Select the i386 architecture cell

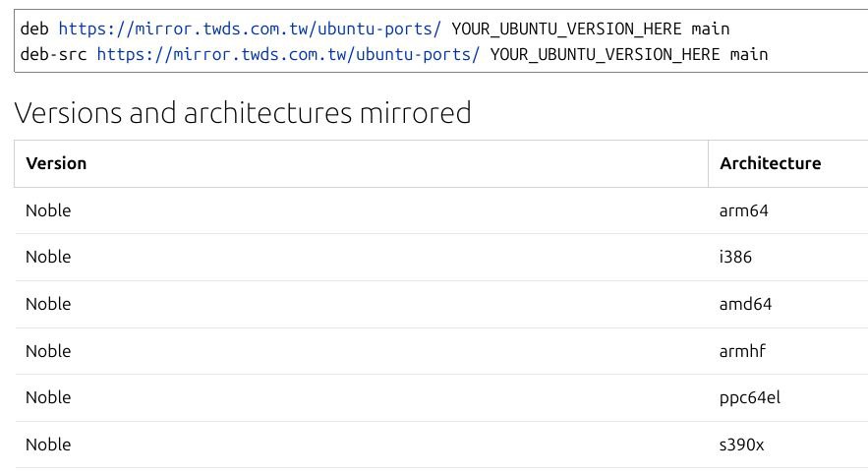point(736,257)
